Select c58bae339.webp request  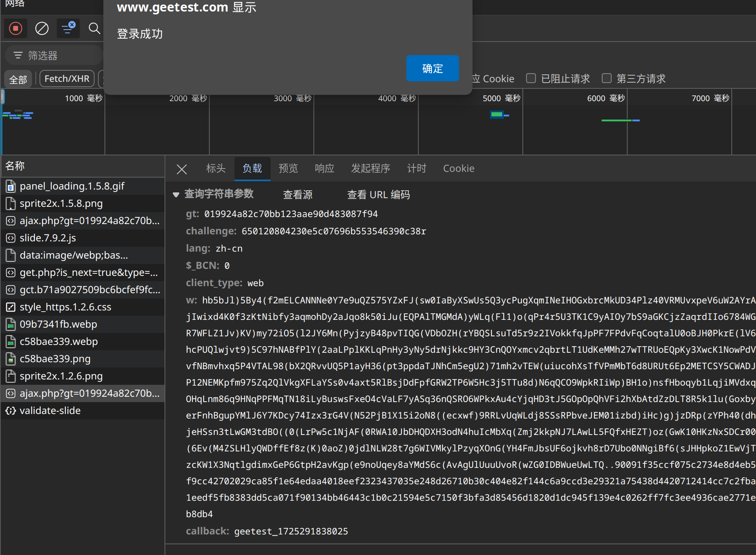pos(83,342)
